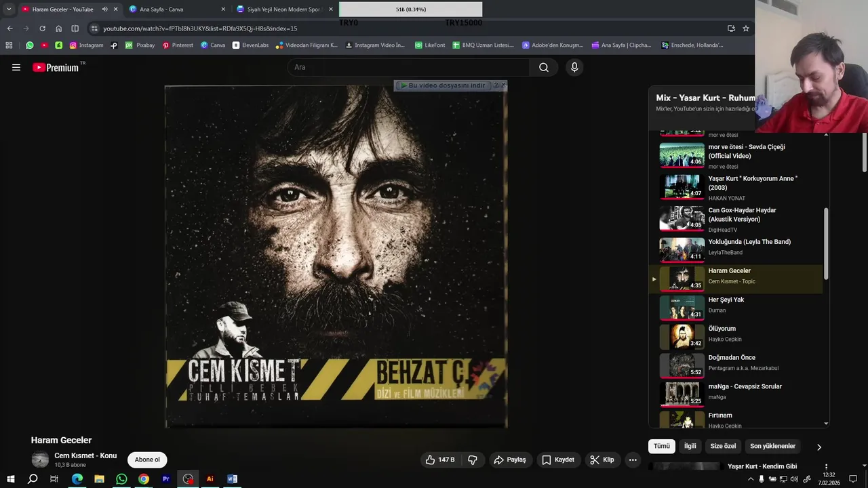868x488 pixels.
Task: Select the Tümü filter chip
Action: pos(662,446)
